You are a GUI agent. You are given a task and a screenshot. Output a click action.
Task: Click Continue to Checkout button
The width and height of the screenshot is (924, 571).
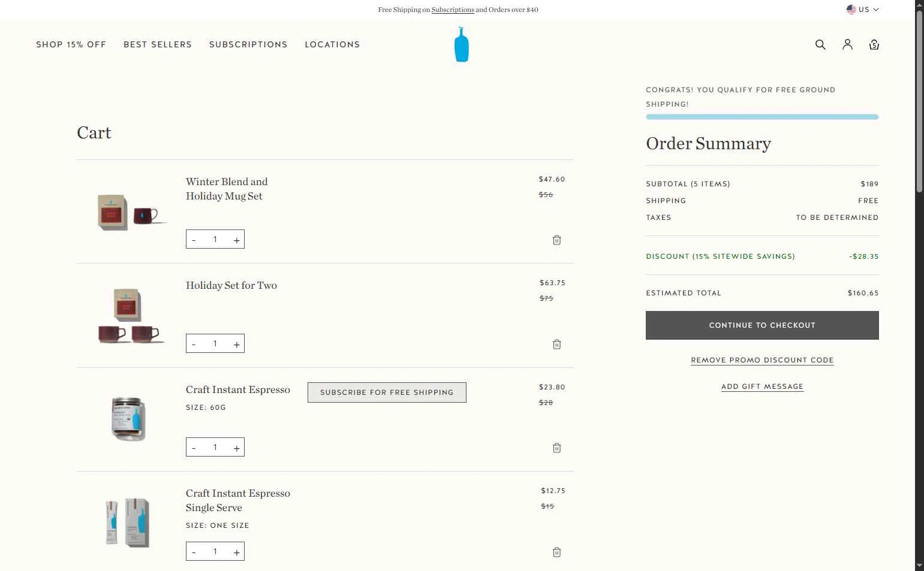(762, 325)
